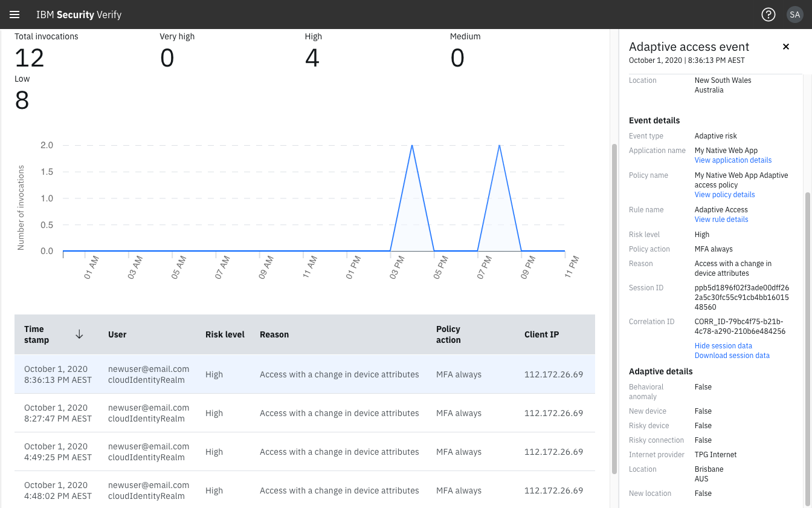Click the My Native Web App application name
The width and height of the screenshot is (812, 508).
(x=726, y=151)
